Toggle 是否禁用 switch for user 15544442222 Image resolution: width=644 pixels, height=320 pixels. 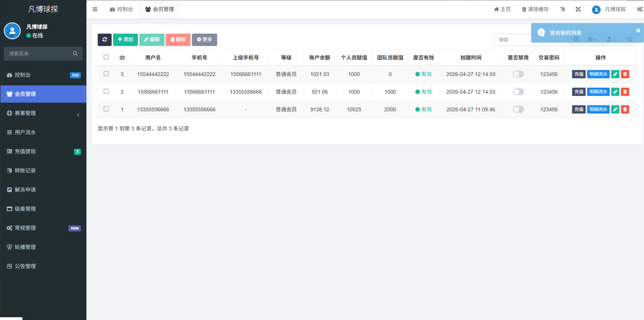[518, 74]
